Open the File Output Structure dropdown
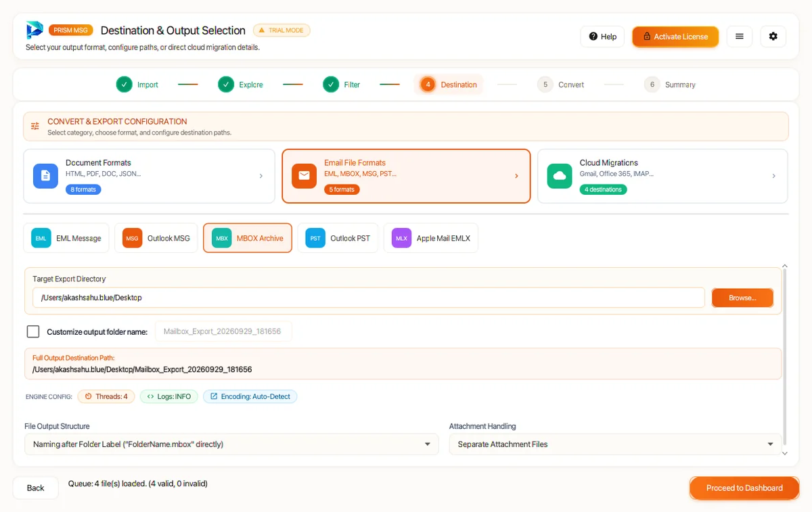 coord(231,444)
